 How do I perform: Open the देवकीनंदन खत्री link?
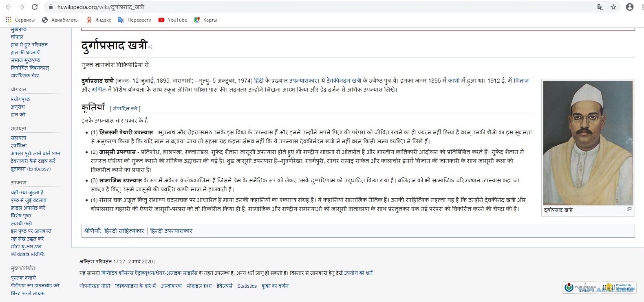point(344,81)
